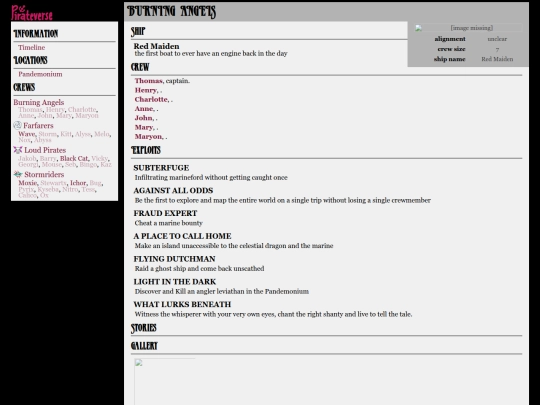Open Anne in main crew list
Viewport: 540px width, 405px height.
point(144,108)
